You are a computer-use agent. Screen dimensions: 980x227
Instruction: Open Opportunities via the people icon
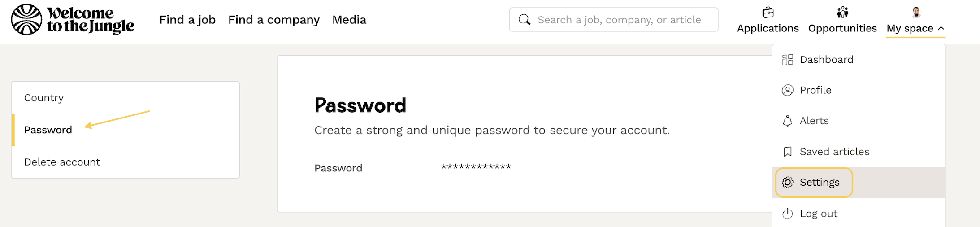point(842,13)
